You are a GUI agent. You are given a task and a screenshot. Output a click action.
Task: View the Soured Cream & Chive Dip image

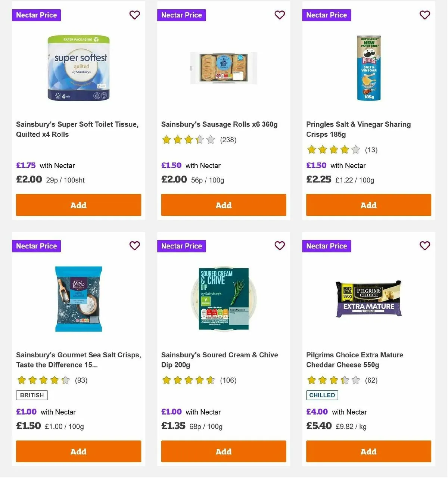(x=224, y=298)
